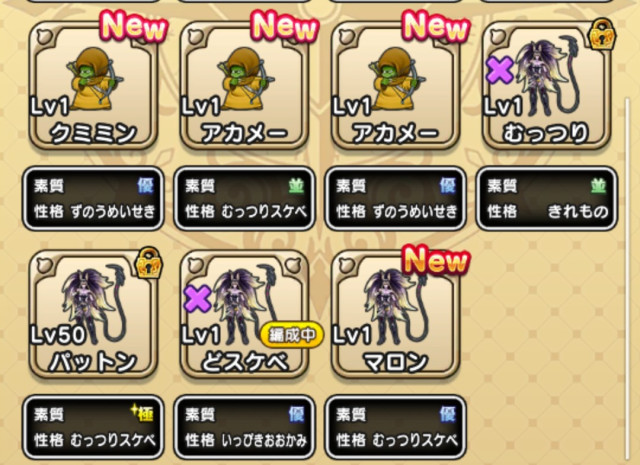Click the purple X mark on むっつり card
Image resolution: width=640 pixels, height=465 pixels.
tap(500, 70)
